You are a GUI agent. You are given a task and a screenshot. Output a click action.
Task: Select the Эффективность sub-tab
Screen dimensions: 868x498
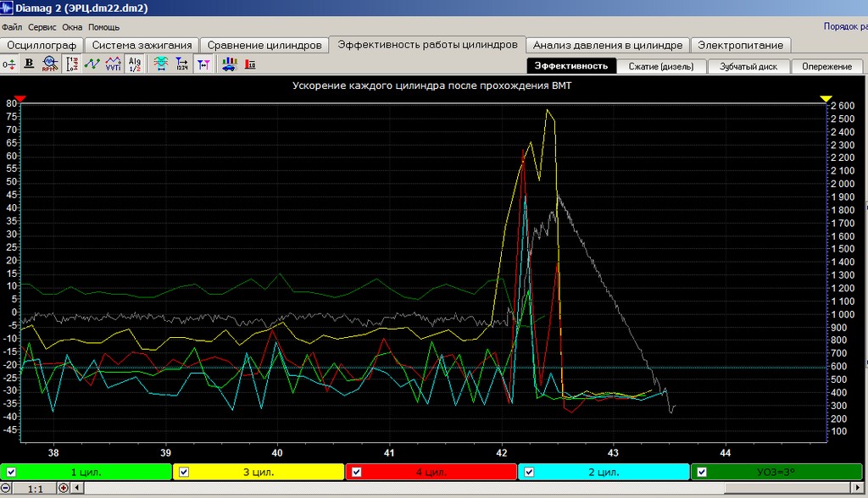point(570,66)
